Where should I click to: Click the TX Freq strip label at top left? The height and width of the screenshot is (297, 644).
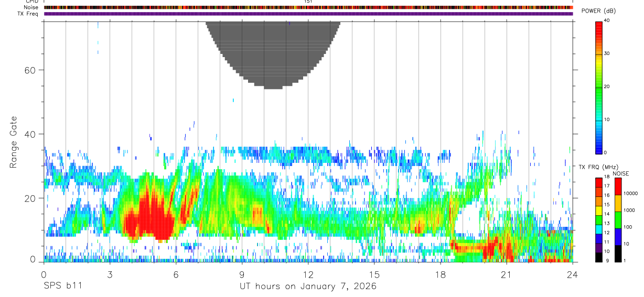pyautogui.click(x=28, y=14)
